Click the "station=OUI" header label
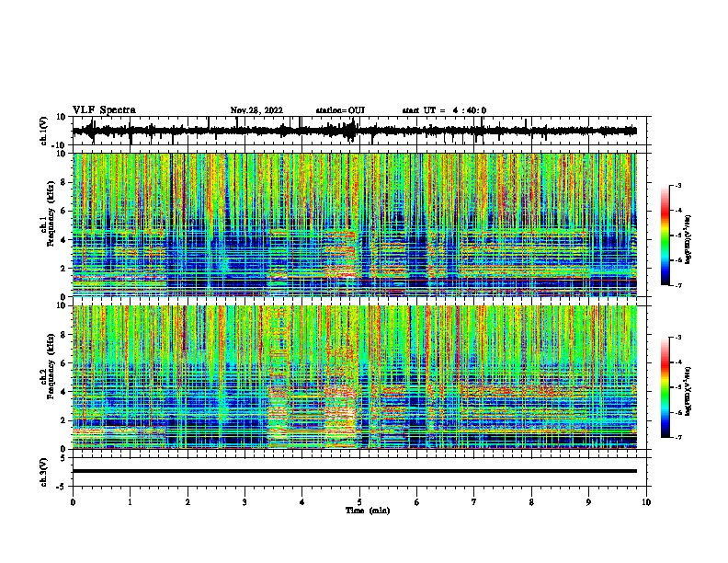The height and width of the screenshot is (563, 728). (340, 110)
